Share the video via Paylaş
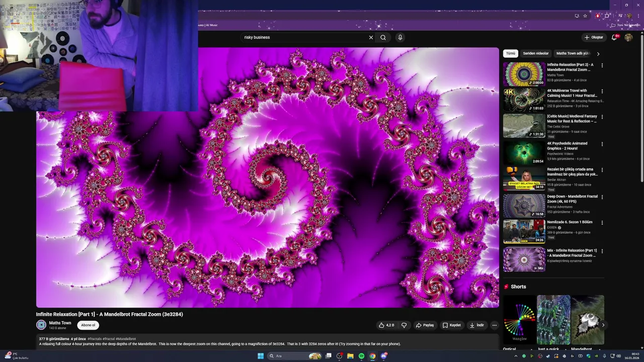The width and height of the screenshot is (644, 362). (x=425, y=325)
